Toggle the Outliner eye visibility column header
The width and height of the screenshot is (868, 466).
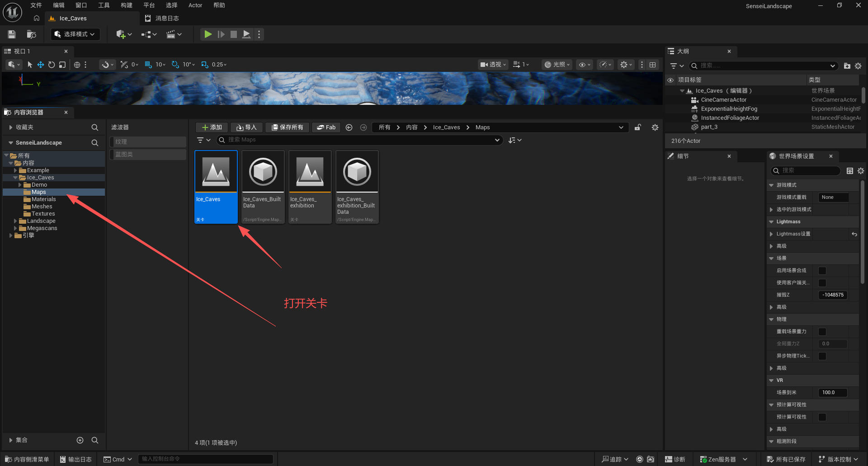point(670,80)
